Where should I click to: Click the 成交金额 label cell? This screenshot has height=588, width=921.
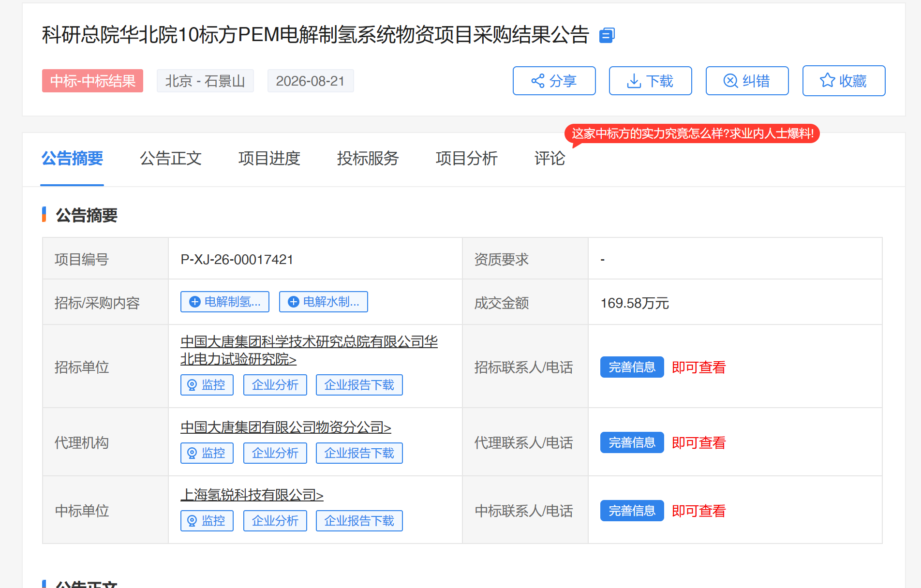(525, 302)
